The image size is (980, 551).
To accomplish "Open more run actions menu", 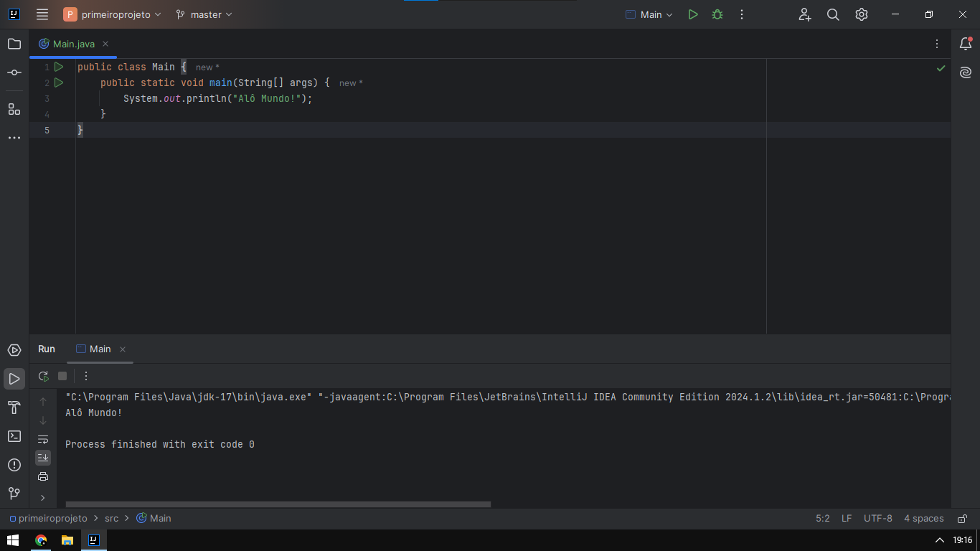I will pos(742,14).
